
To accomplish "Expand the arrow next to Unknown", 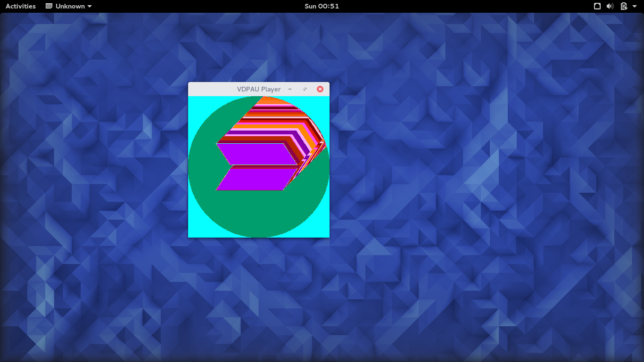I will pyautogui.click(x=90, y=7).
